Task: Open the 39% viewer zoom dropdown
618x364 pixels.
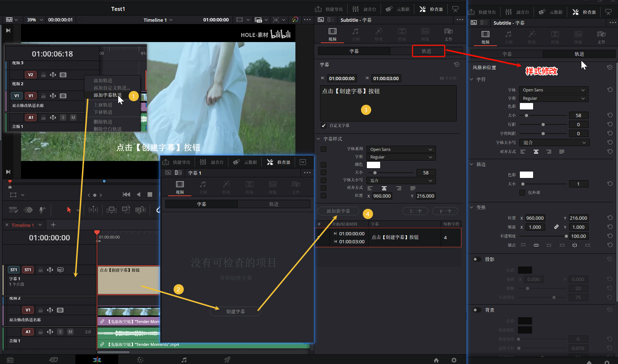Action: click(x=35, y=20)
